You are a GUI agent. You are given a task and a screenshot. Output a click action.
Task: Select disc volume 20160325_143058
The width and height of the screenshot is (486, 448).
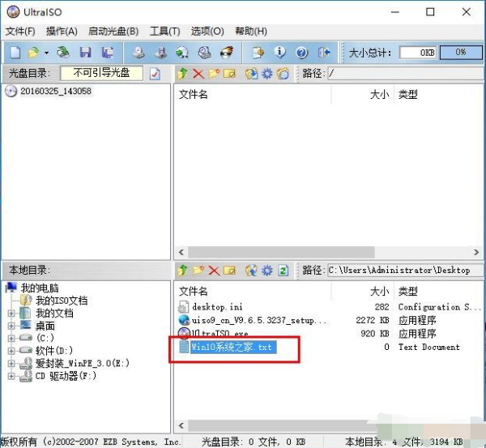point(56,92)
